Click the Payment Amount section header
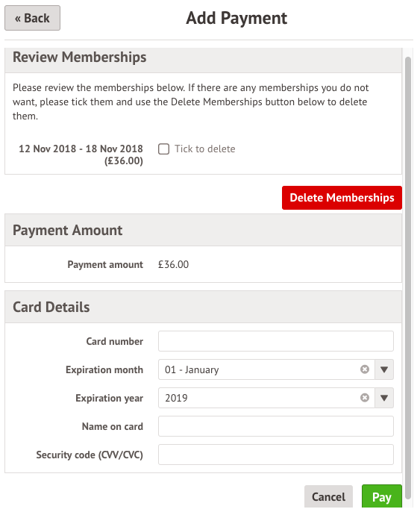Screen dimensions: 420x512 coord(68,230)
